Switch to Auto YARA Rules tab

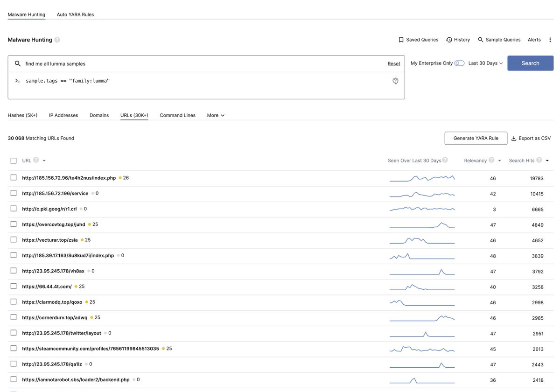pyautogui.click(x=75, y=14)
